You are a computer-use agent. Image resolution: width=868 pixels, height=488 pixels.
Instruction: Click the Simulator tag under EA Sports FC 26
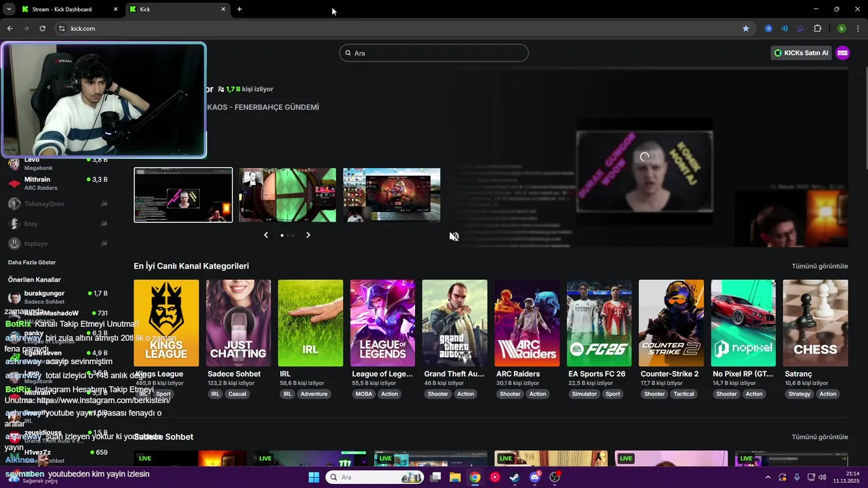click(x=584, y=394)
